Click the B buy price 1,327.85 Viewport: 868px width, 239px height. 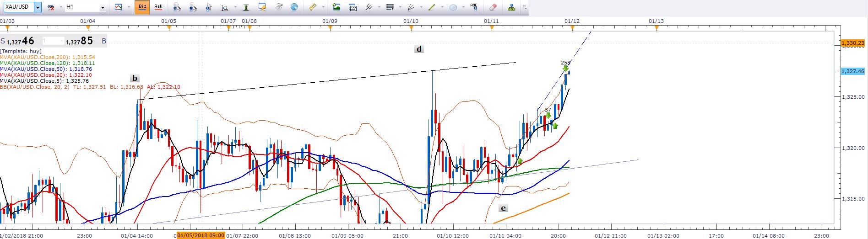(x=80, y=41)
